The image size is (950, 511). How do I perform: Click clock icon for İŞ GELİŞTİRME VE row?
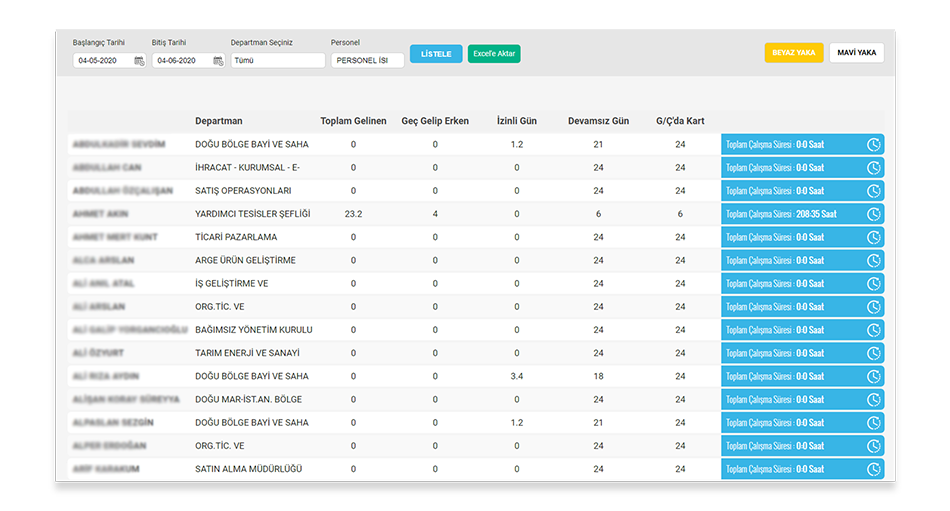click(x=873, y=284)
